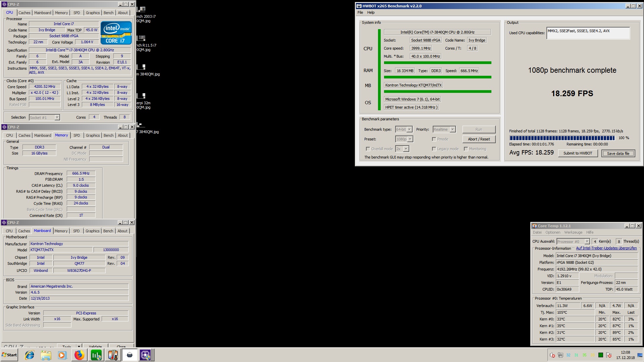Open Bench tab in the mainboard CPU-Z window
Screen dimensions: 644x362
click(x=108, y=231)
